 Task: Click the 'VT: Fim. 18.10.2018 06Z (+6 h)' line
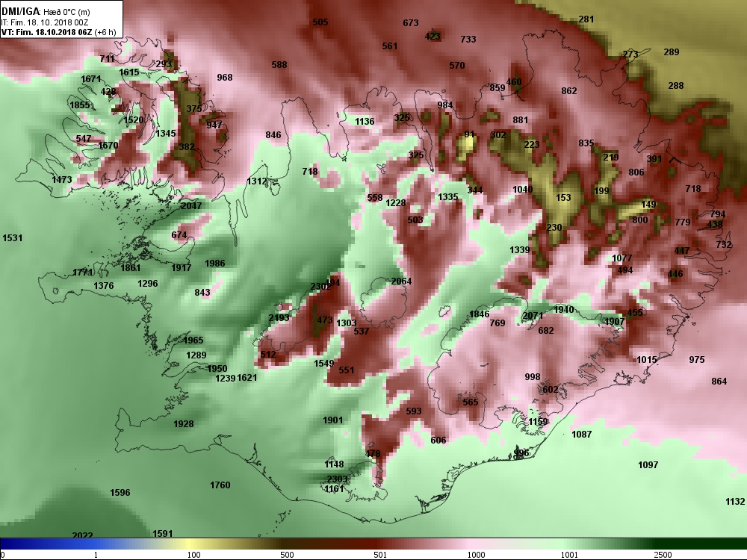(58, 32)
